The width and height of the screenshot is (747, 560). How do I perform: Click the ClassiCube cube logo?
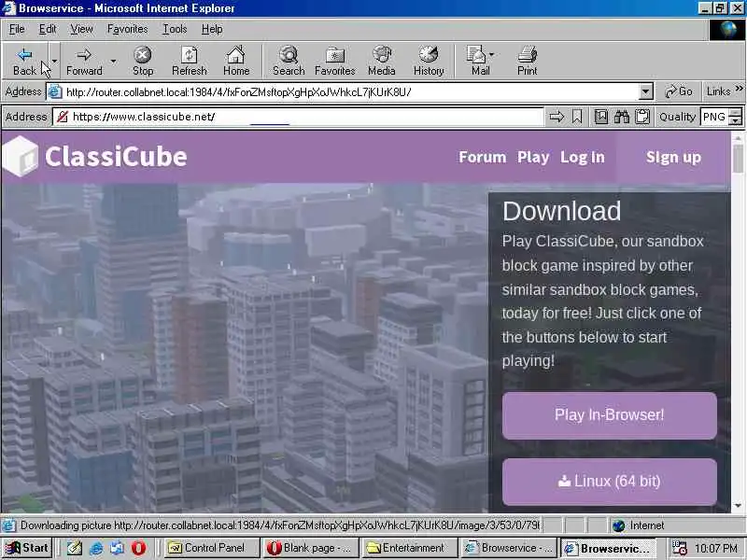(x=20, y=156)
